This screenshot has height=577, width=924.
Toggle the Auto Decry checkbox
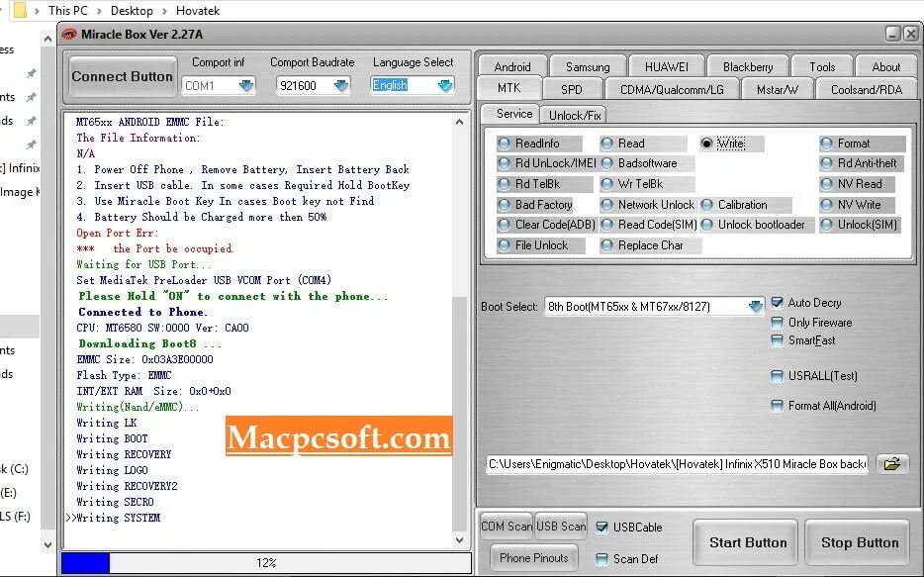point(778,303)
